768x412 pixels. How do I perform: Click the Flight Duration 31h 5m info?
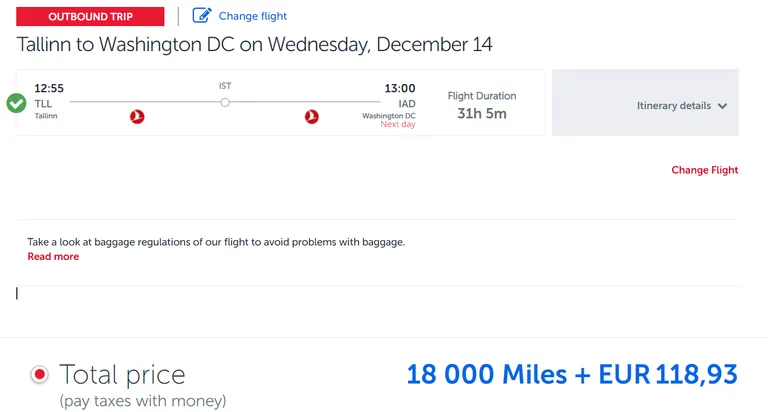482,105
